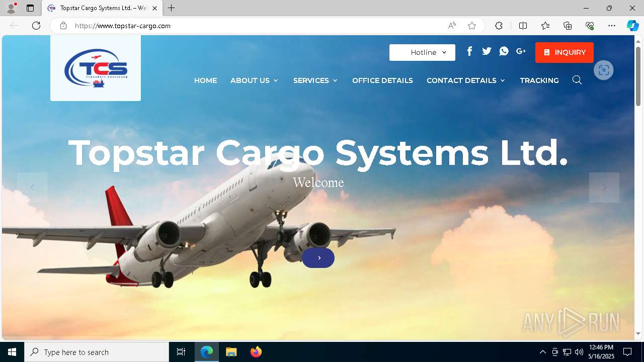Open the Hotline dropdown
Image resolution: width=644 pixels, height=362 pixels.
(422, 52)
